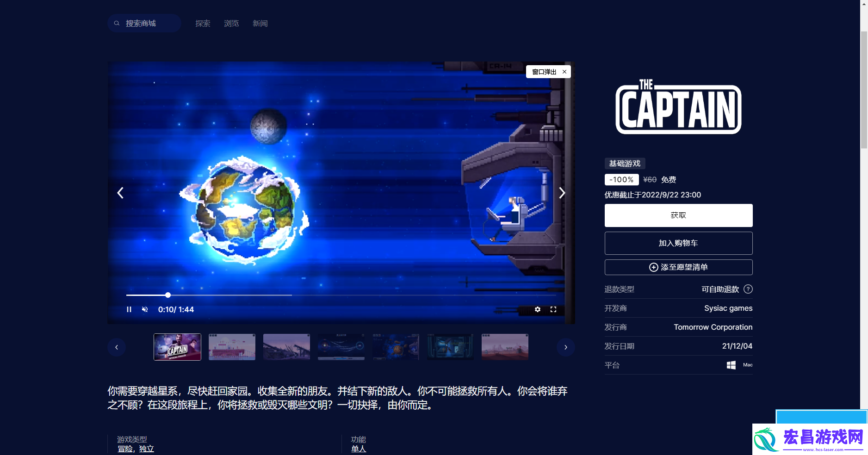This screenshot has height=455, width=868.
Task: Click the original price ¥60
Action: coord(650,179)
